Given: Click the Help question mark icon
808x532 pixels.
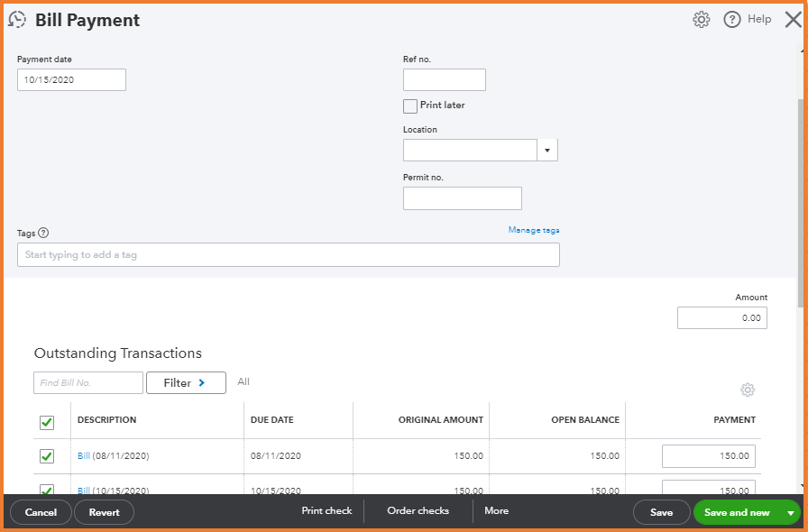Looking at the screenshot, I should 732,20.
